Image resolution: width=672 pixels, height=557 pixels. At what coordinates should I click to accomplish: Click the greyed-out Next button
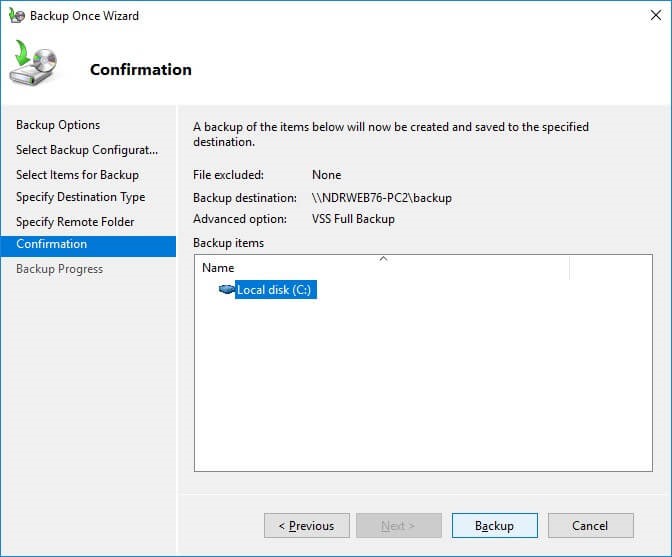coord(399,525)
